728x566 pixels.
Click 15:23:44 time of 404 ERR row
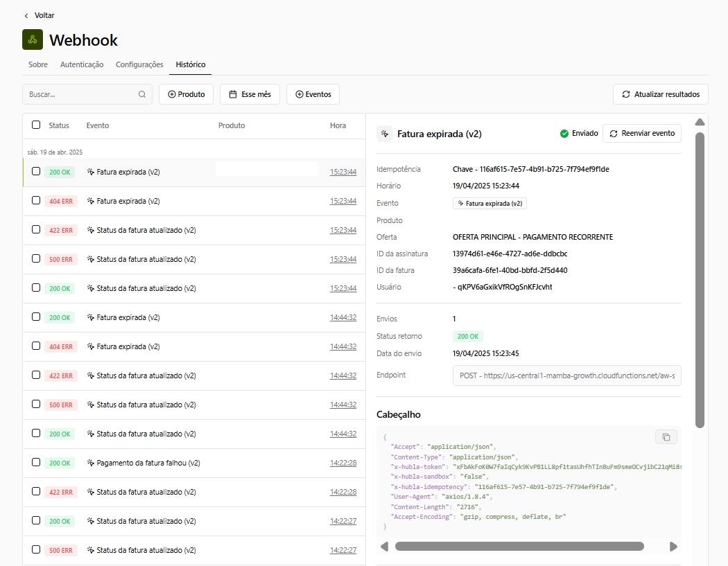pyautogui.click(x=343, y=201)
